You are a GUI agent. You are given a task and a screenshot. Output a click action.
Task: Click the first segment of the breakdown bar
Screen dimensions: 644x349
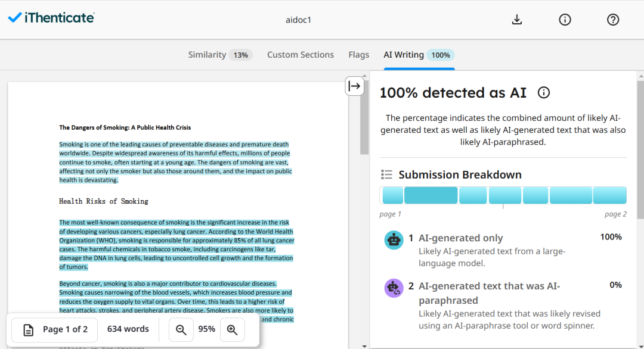point(392,195)
